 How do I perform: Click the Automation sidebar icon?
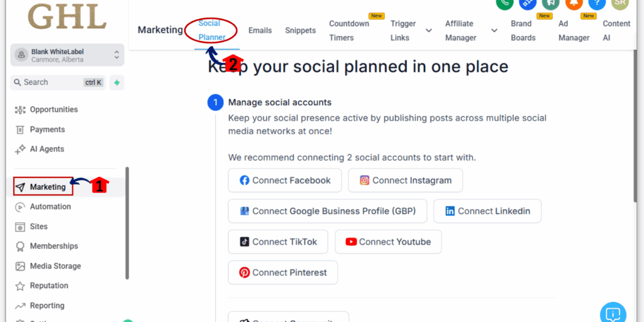pyautogui.click(x=20, y=207)
